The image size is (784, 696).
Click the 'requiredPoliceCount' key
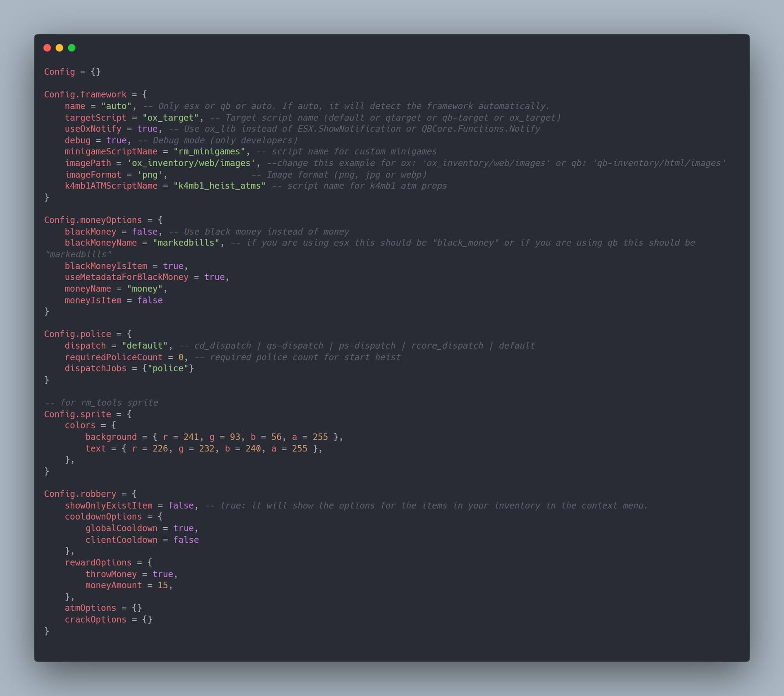point(114,357)
